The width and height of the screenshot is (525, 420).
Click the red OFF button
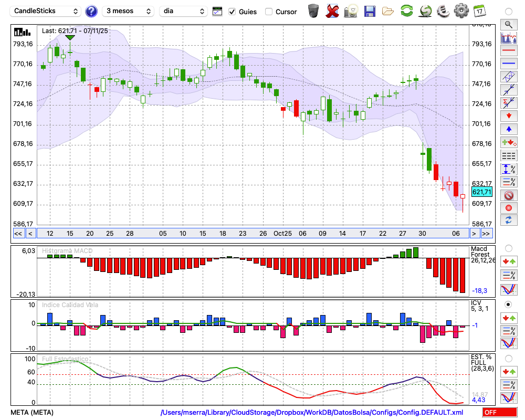coord(499,413)
